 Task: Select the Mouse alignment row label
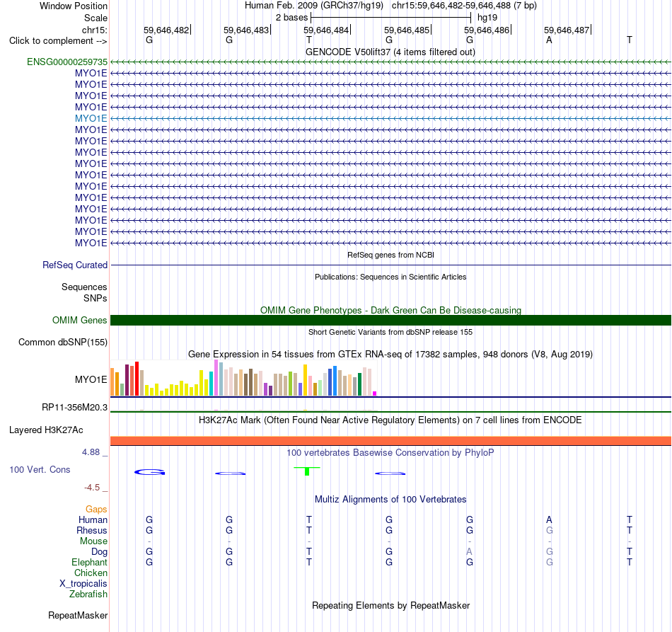93,541
